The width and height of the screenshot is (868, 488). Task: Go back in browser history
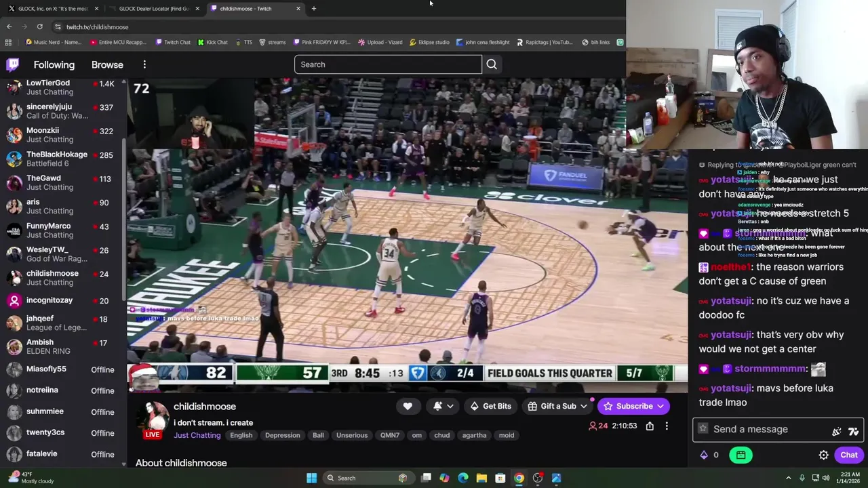point(9,26)
